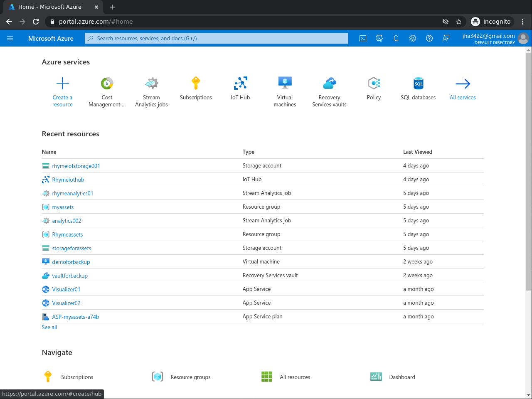The height and width of the screenshot is (399, 532).
Task: Click the Create a resource plus icon
Action: (x=62, y=83)
